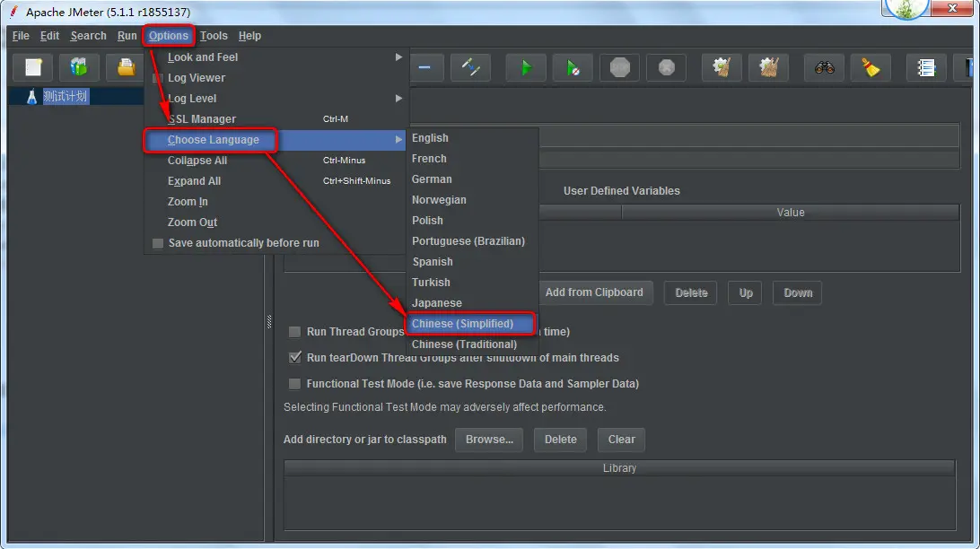Open the File menu
Image resolution: width=980 pixels, height=549 pixels.
pyautogui.click(x=21, y=36)
